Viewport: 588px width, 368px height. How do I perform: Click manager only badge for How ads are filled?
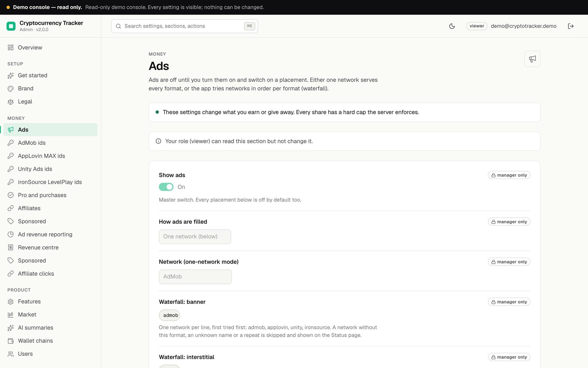tap(509, 222)
